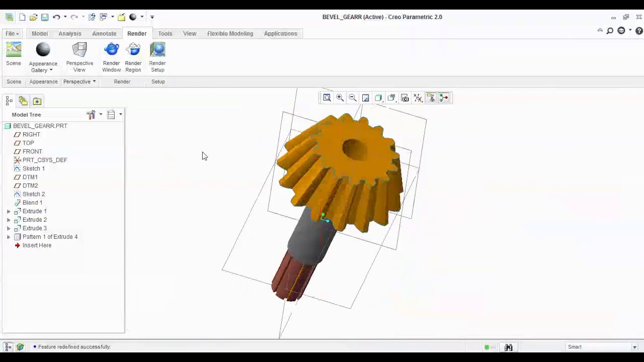Click the Find binoculars icon
Viewport: 644px width, 362px height.
tap(509, 347)
